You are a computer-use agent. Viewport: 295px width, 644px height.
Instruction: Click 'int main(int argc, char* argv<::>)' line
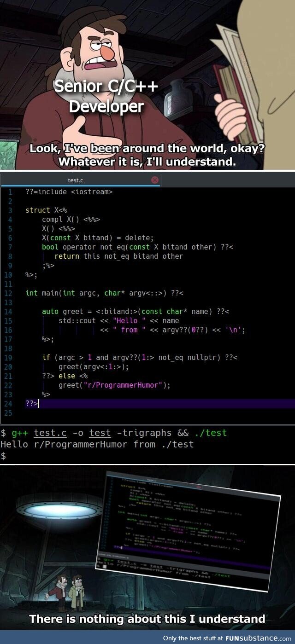pos(105,293)
